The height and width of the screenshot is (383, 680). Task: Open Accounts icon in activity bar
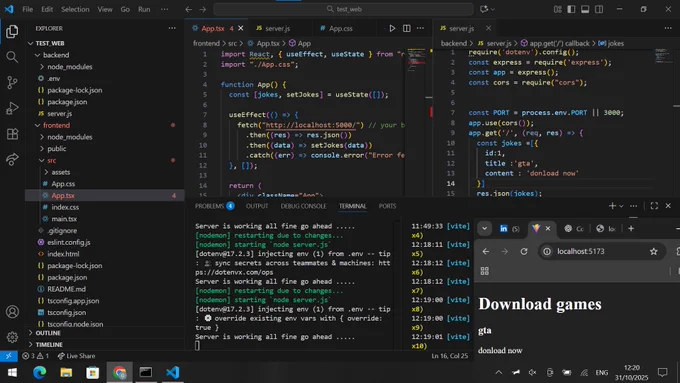pos(12,312)
